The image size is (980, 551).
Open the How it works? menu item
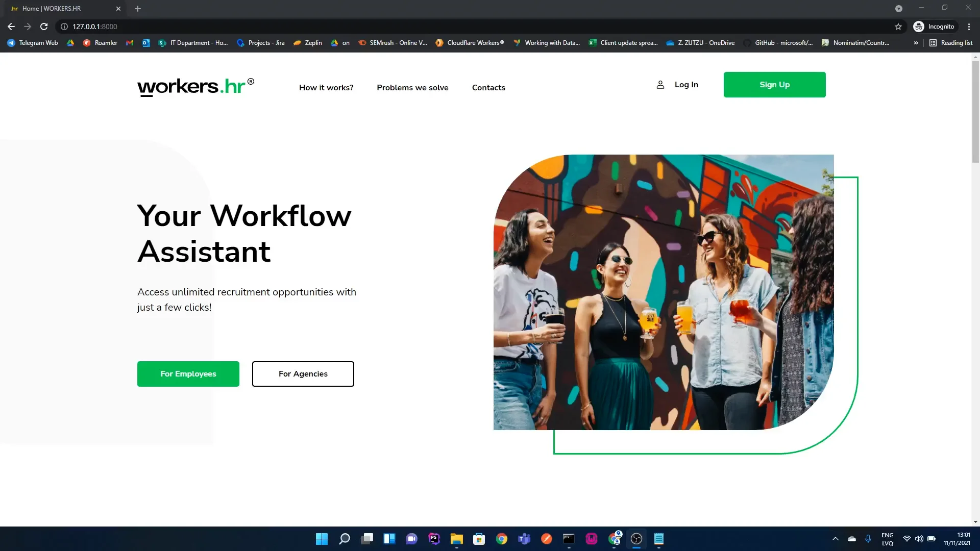pos(326,88)
